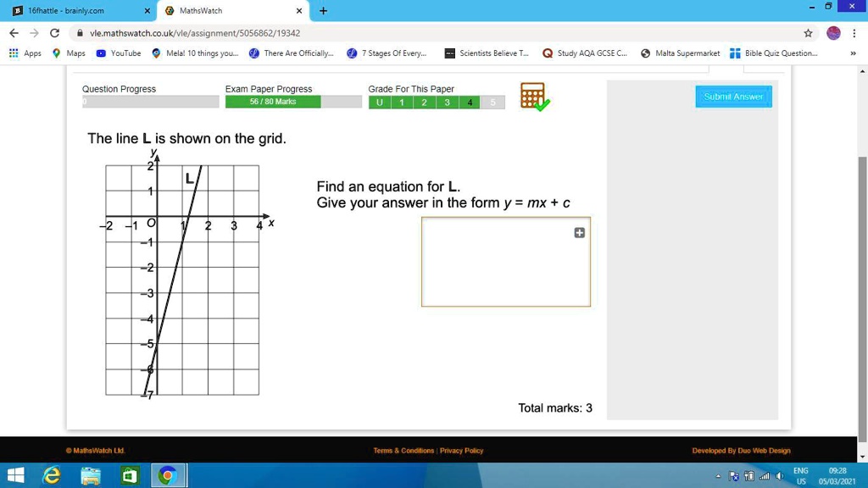Open the Terms & Conditions link
Image resolution: width=868 pixels, height=488 pixels.
coord(403,450)
